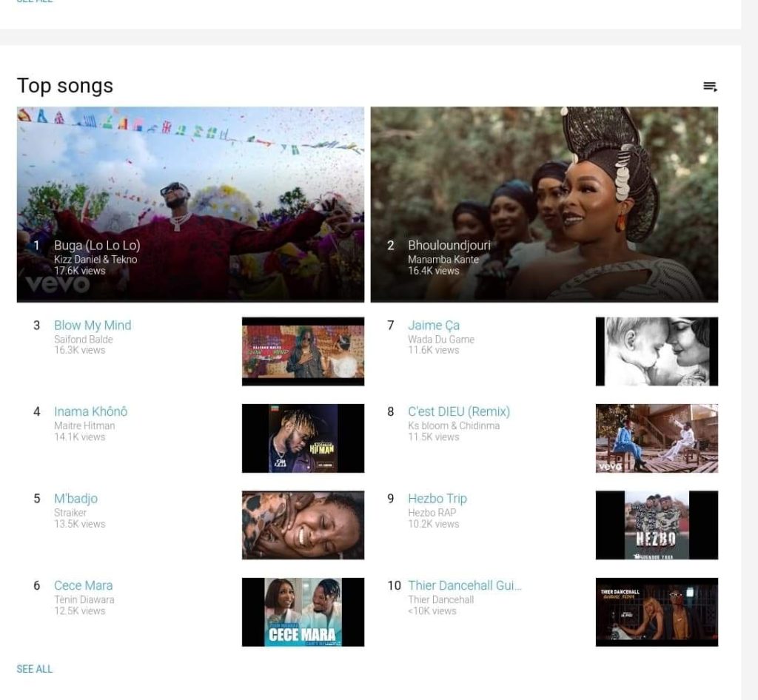Open the M'badjo song link
Image resolution: width=758 pixels, height=700 pixels.
pos(76,499)
